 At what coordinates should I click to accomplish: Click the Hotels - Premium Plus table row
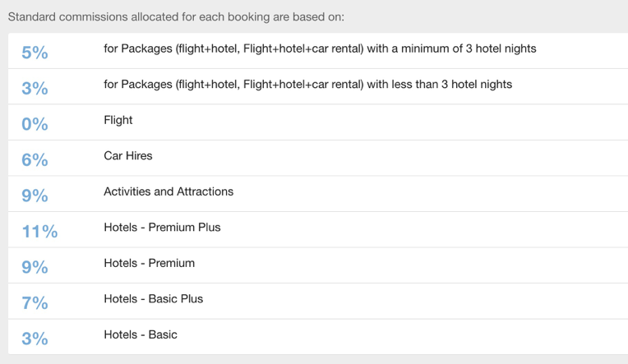318,229
